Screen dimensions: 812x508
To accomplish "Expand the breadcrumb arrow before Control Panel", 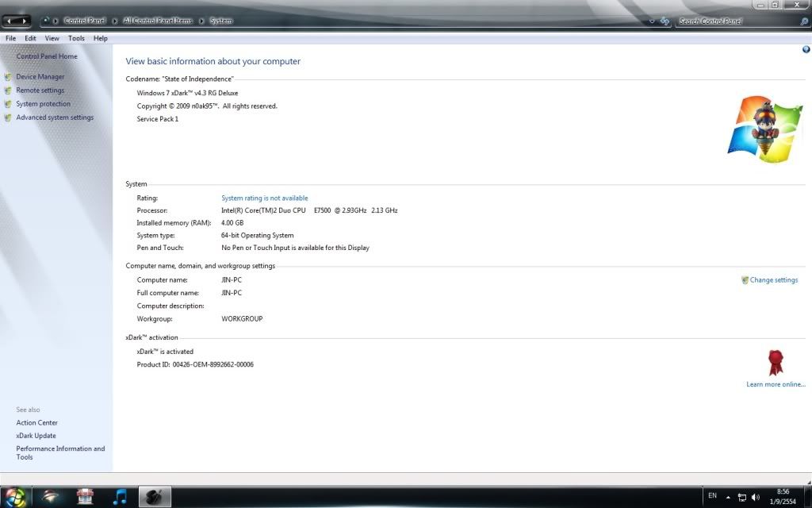I will click(56, 21).
